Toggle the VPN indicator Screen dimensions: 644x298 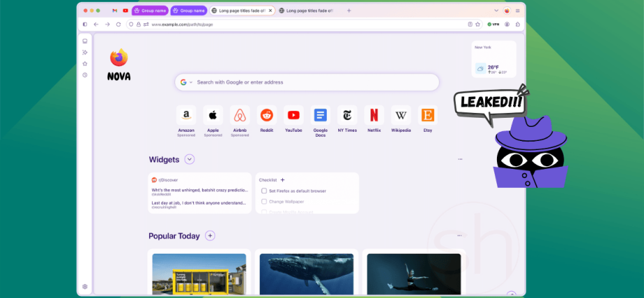coord(493,25)
